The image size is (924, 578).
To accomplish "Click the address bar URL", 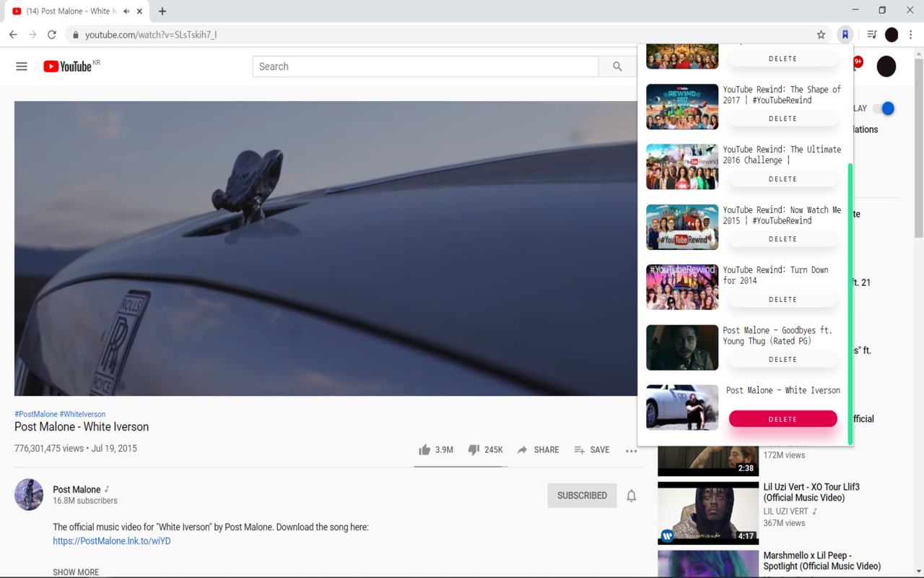I will [x=151, y=35].
